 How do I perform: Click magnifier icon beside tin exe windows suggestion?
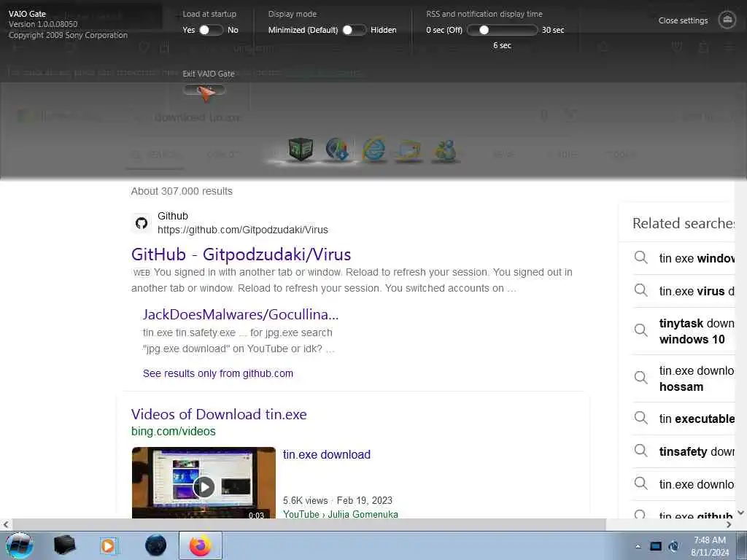pyautogui.click(x=640, y=257)
